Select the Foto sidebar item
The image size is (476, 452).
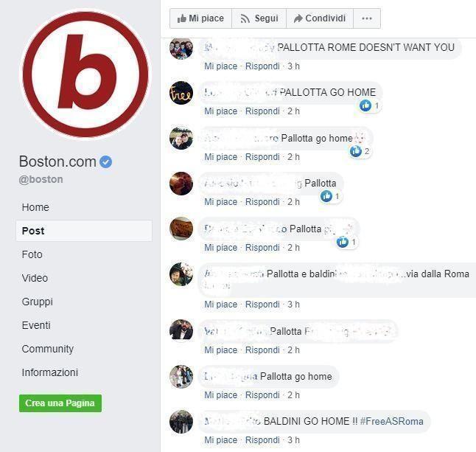tap(32, 254)
